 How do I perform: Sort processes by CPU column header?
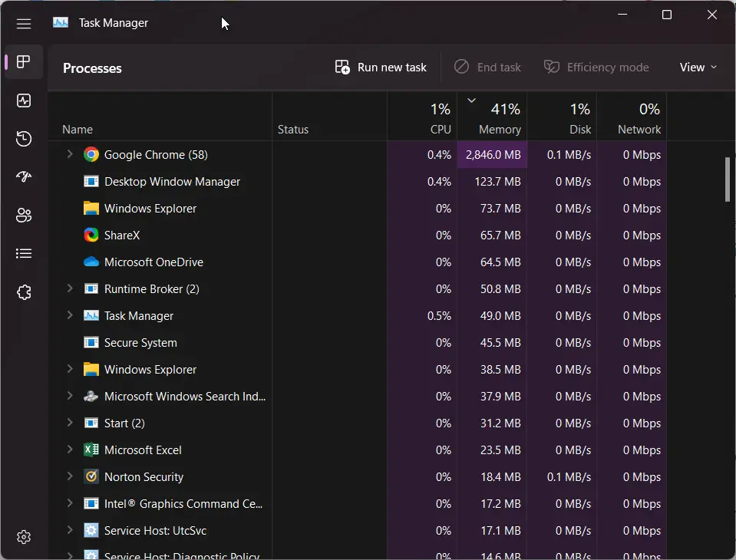[x=422, y=119]
